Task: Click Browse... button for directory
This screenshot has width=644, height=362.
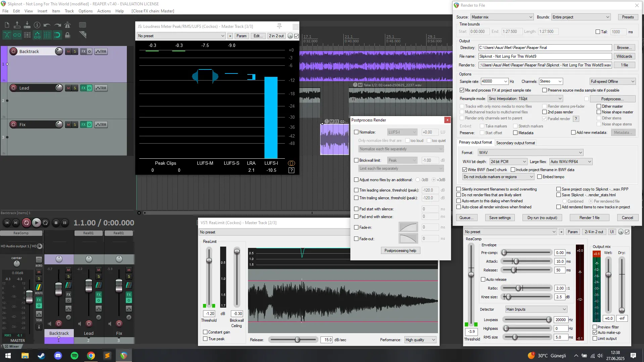Action: [624, 48]
